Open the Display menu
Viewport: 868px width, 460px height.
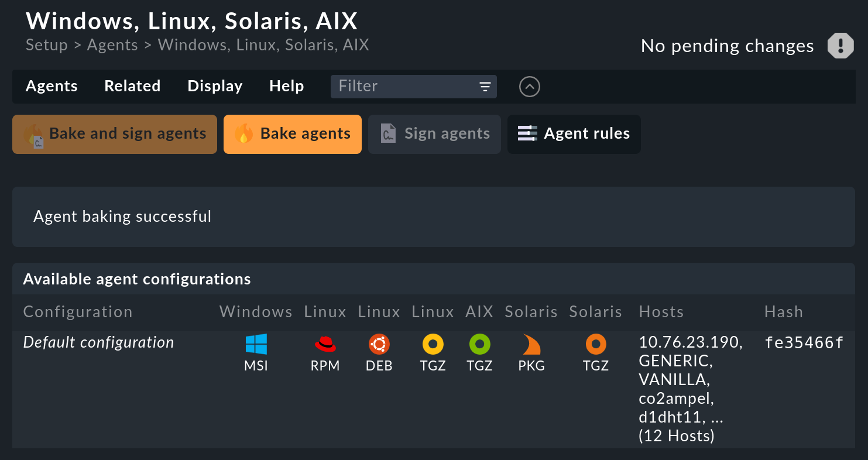[215, 86]
